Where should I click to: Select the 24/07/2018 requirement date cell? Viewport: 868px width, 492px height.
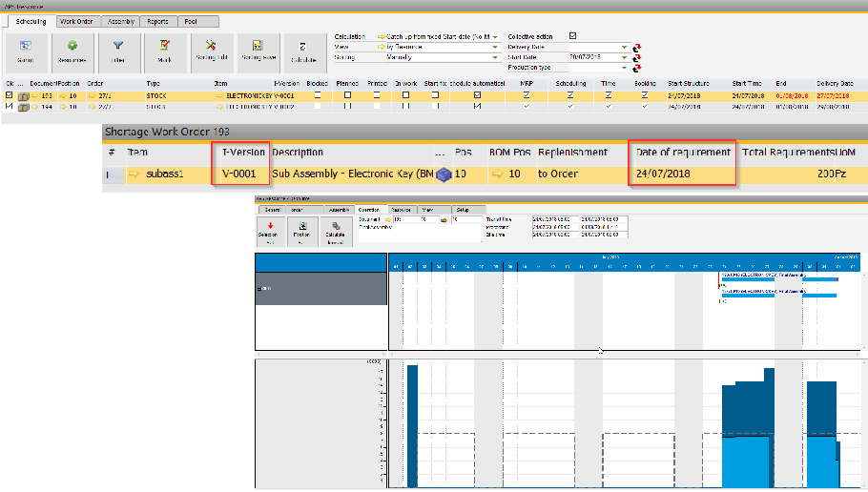(663, 174)
